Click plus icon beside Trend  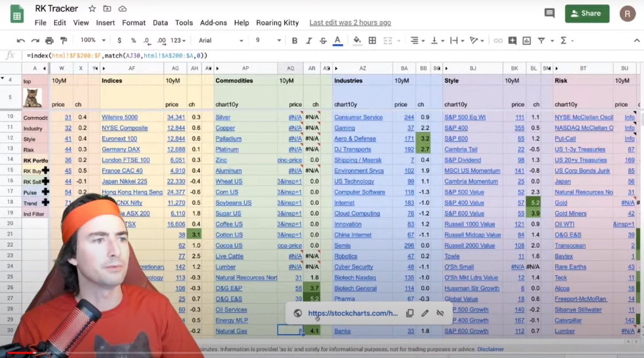tap(45, 202)
